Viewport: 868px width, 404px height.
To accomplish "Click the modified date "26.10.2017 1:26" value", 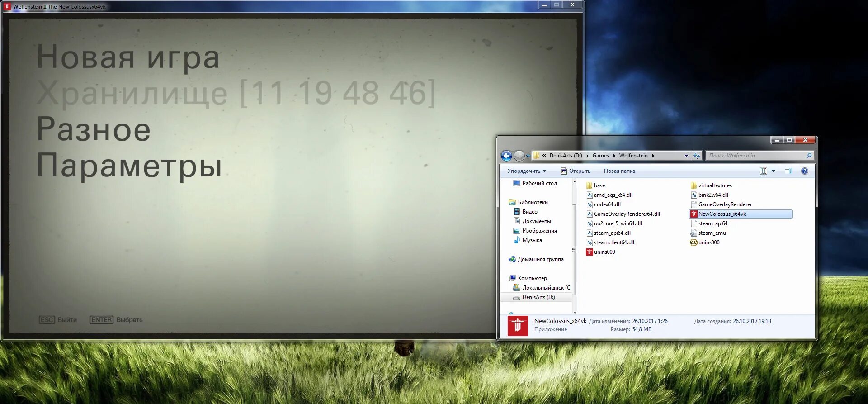I will coord(650,321).
